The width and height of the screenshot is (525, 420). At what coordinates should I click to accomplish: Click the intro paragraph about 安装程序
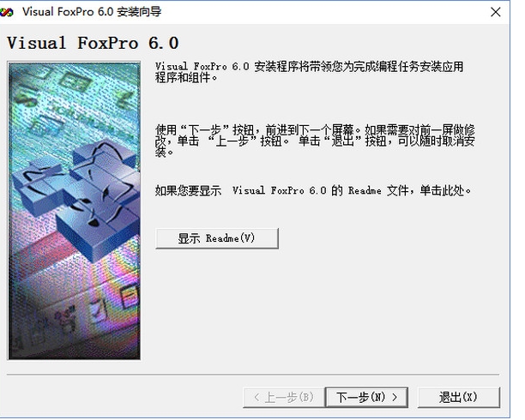click(310, 72)
